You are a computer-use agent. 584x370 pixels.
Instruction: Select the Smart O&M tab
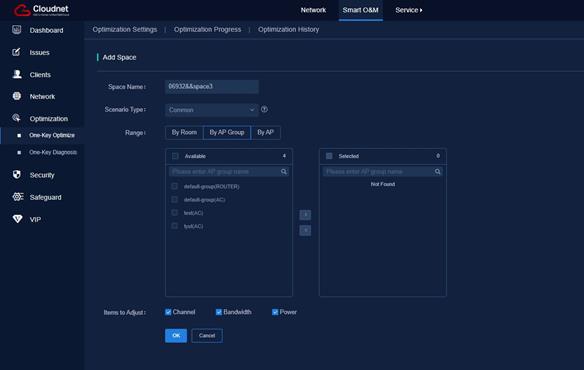[361, 10]
